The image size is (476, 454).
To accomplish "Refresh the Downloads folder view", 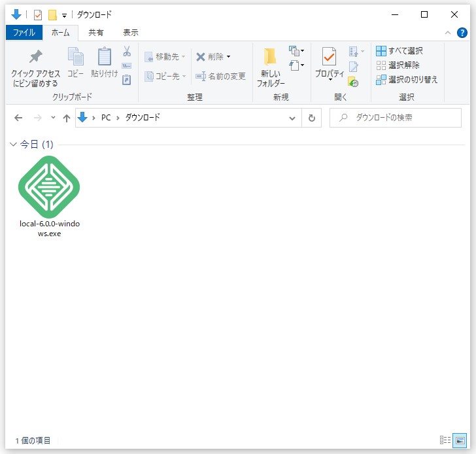I will point(312,118).
